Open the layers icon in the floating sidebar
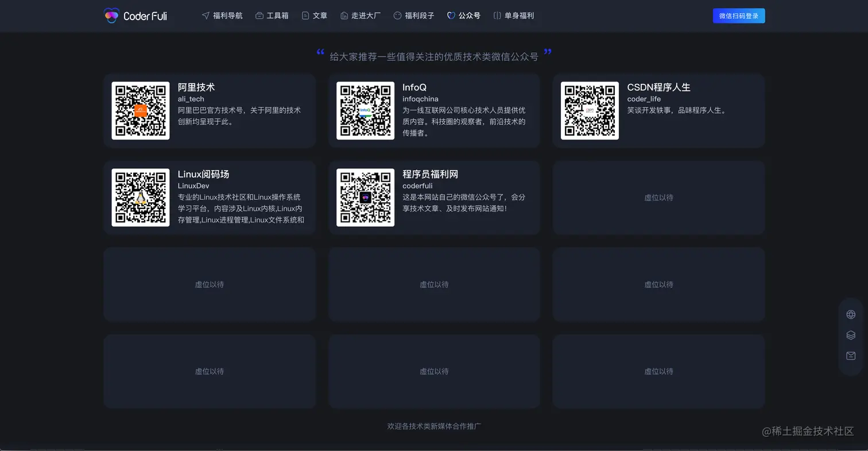 (x=850, y=335)
